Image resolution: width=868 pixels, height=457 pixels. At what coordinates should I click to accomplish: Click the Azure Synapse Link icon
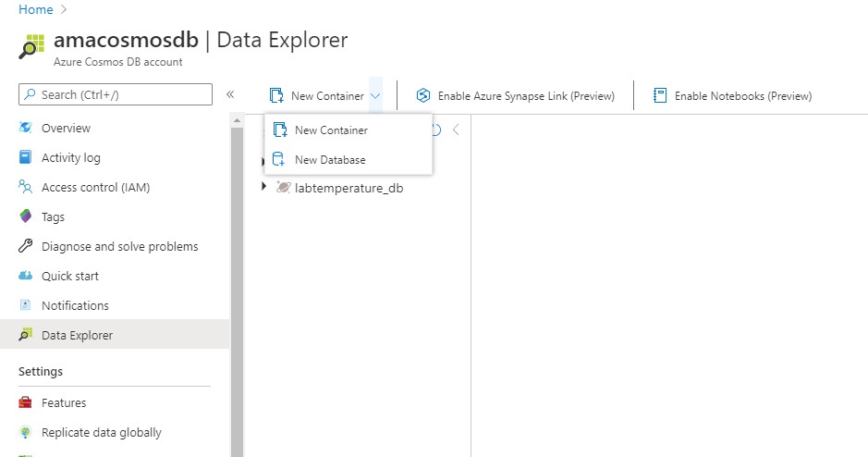[x=423, y=96]
